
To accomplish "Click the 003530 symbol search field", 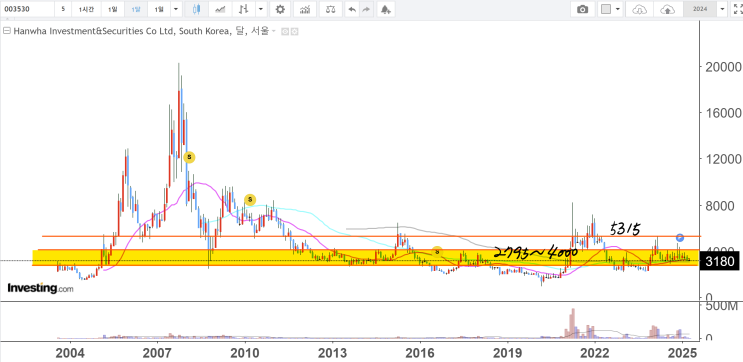I will [26, 9].
